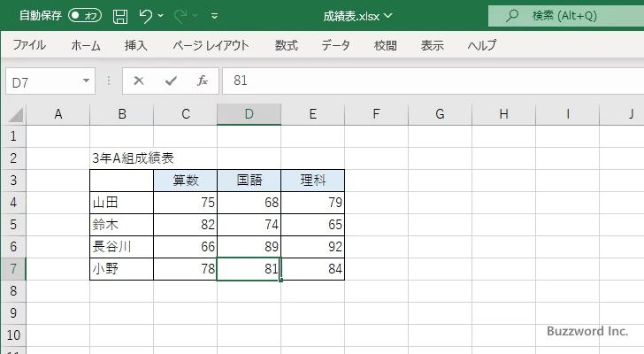The height and width of the screenshot is (354, 644).
Task: Select column A header
Action: (57, 114)
